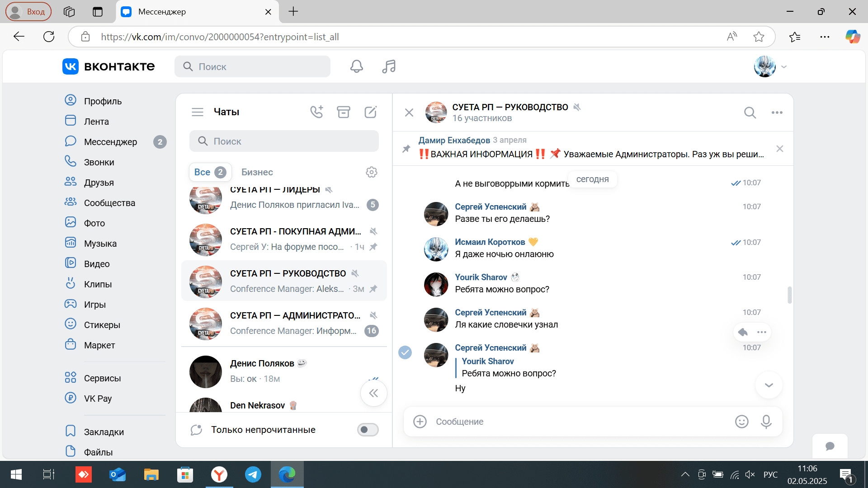This screenshot has height=488, width=868.
Task: Open floating chat bubble button bottom right
Action: coord(830,446)
